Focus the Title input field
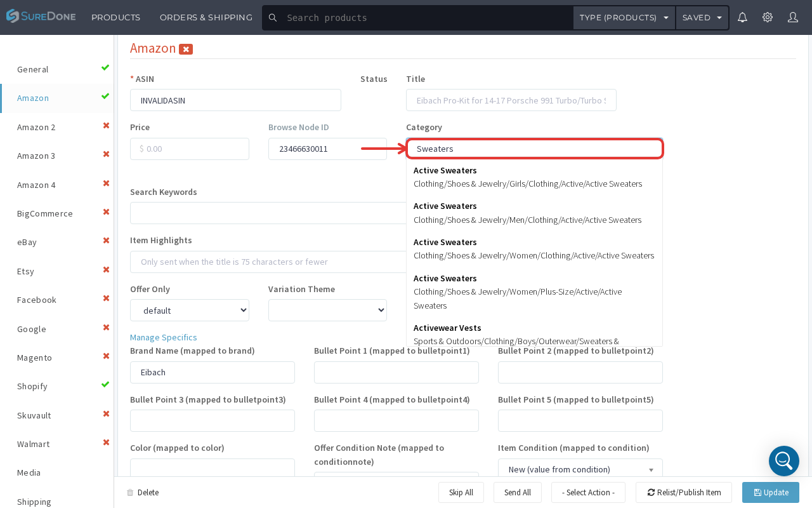 (x=511, y=100)
